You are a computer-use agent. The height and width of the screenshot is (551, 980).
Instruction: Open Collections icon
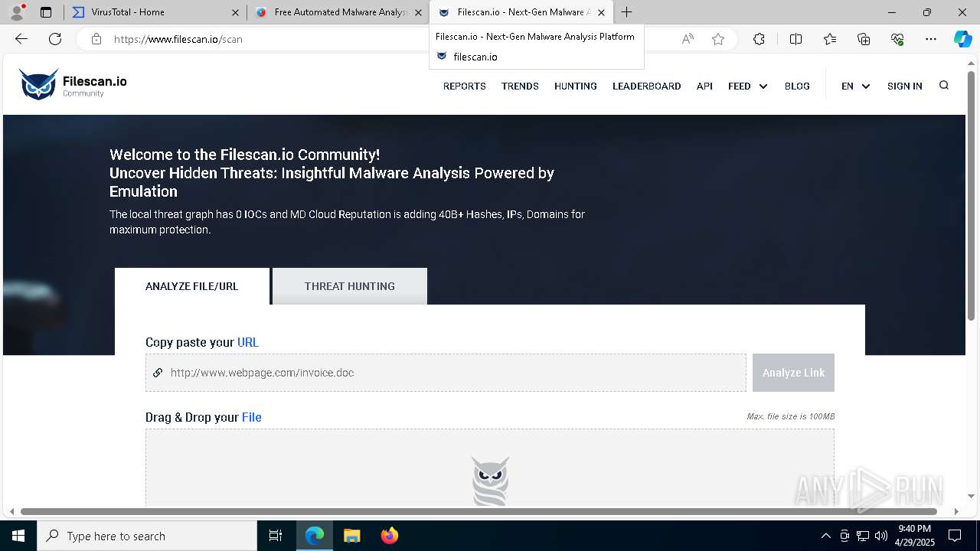pyautogui.click(x=864, y=39)
